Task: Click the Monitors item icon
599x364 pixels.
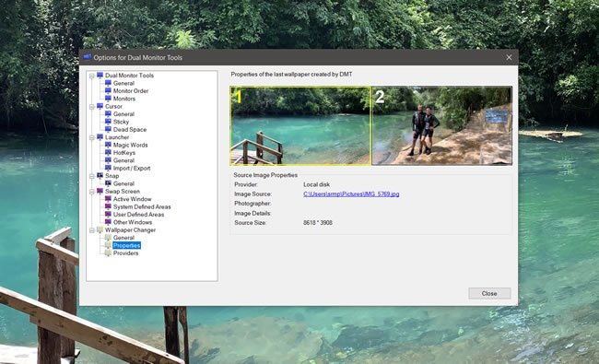Action: (x=108, y=99)
